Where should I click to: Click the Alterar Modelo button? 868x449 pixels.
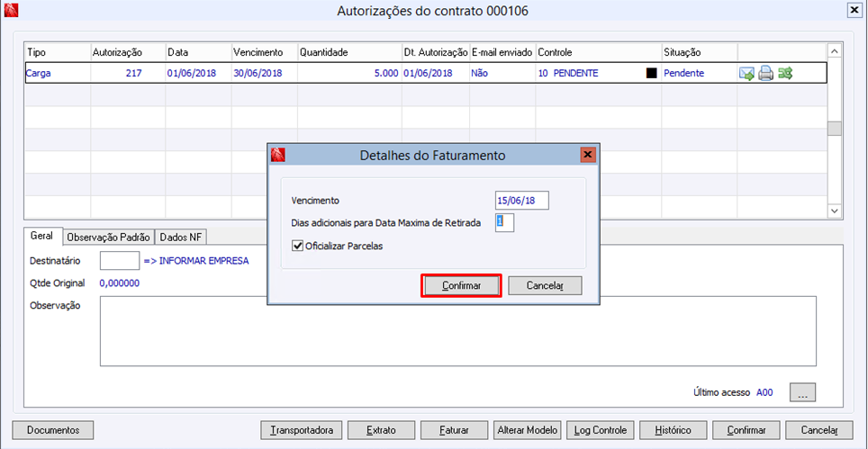click(x=529, y=429)
